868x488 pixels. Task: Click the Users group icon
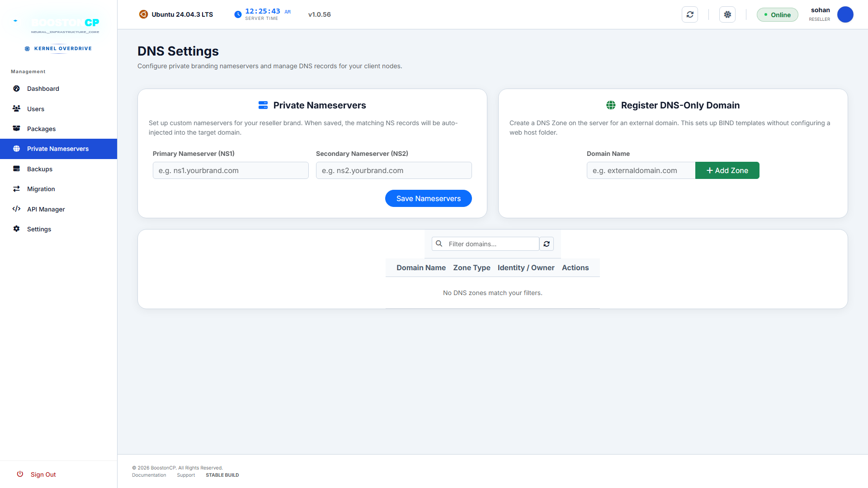pos(16,108)
